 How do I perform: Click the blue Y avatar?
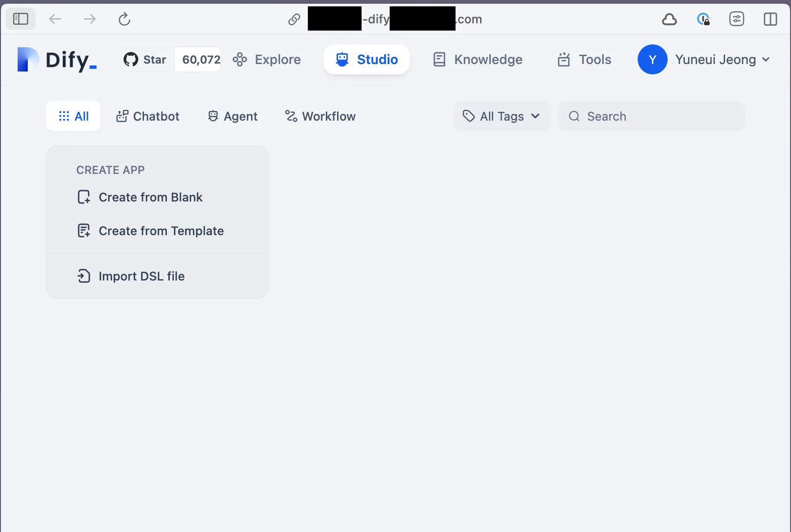(x=653, y=59)
